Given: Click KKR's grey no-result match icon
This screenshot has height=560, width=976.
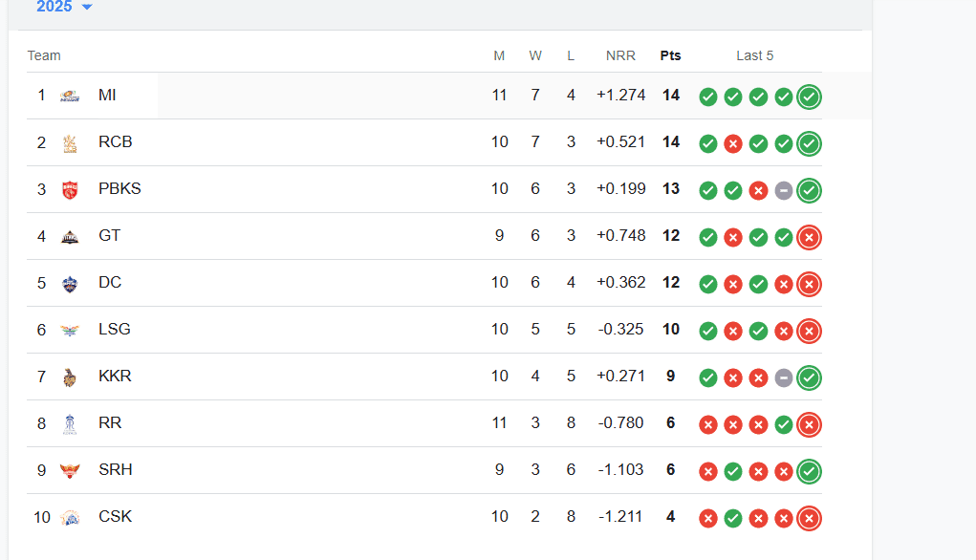Looking at the screenshot, I should pyautogui.click(x=784, y=377).
